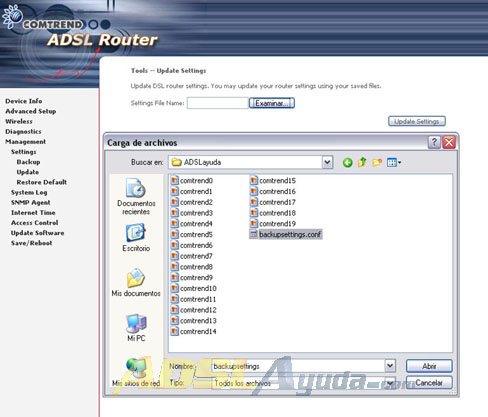
Task: Click the Abrir button
Action: tap(429, 366)
